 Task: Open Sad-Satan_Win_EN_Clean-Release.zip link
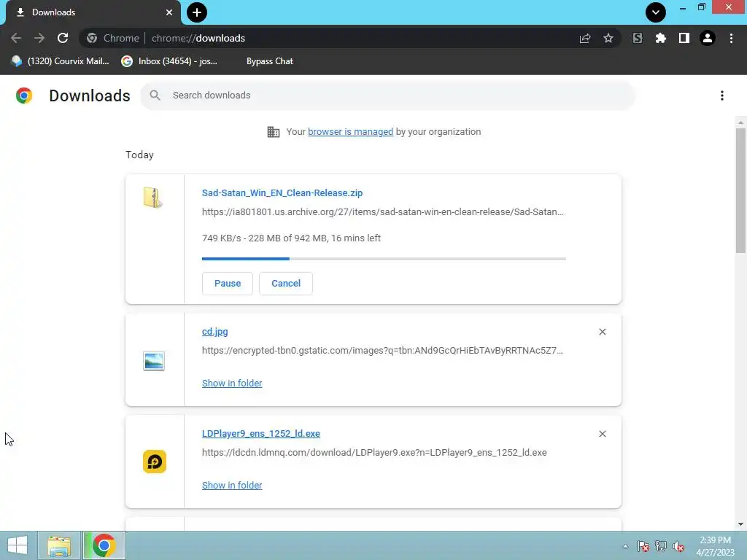click(282, 192)
